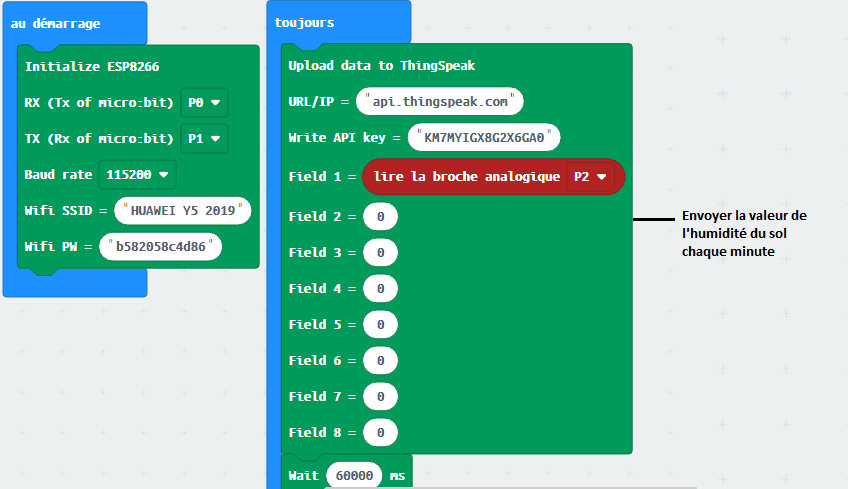Select the Field 6 value input
The image size is (848, 489).
381,360
